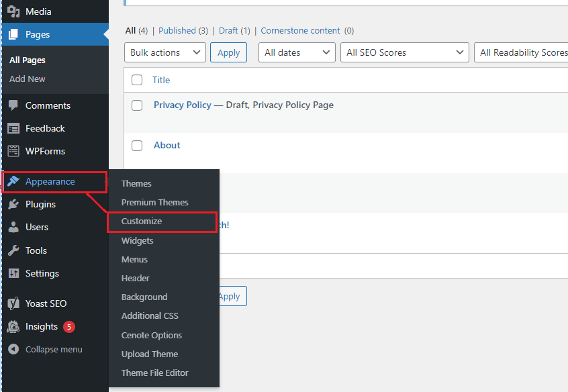Screen dimensions: 568x392
Task: Open Additional CSS in the submenu
Action: pos(150,316)
